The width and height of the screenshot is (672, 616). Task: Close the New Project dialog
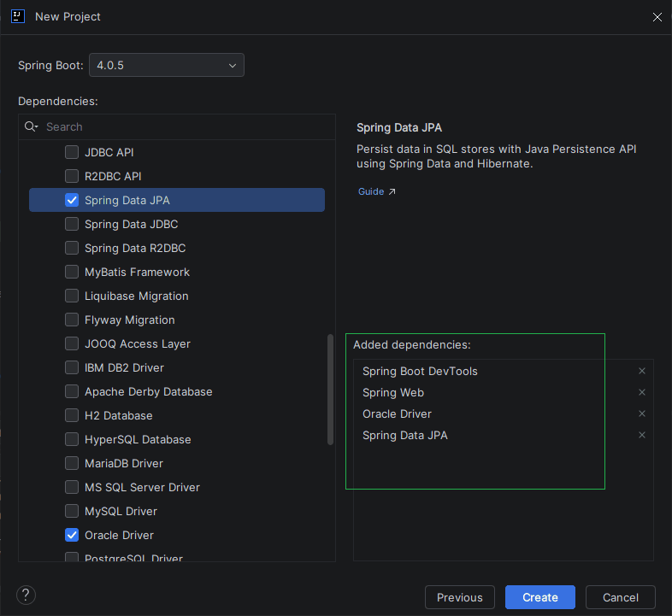(x=657, y=17)
